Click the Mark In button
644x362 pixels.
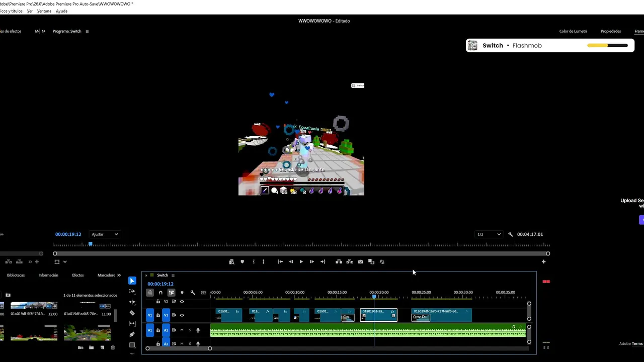[254, 262]
